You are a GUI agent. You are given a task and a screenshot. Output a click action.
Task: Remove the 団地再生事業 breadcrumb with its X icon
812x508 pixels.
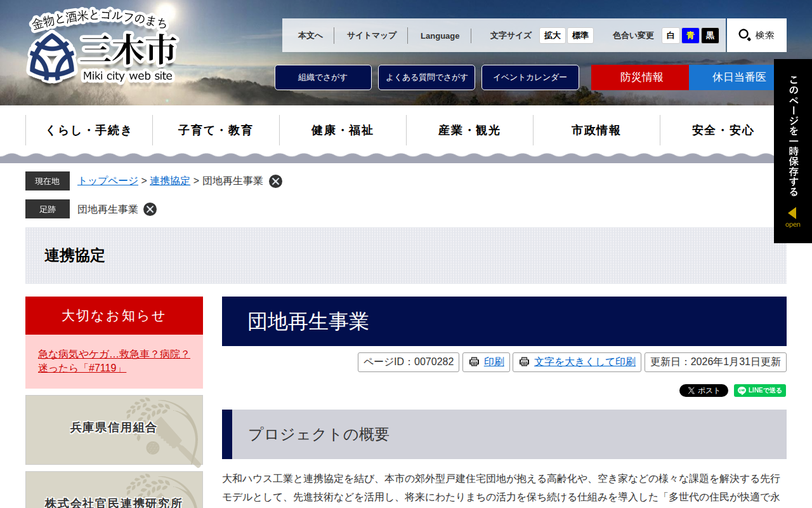tap(275, 181)
